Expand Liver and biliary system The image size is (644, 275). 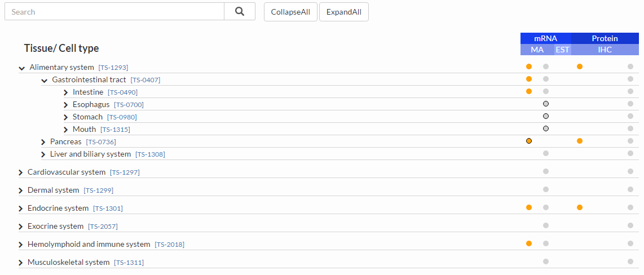[x=43, y=155]
